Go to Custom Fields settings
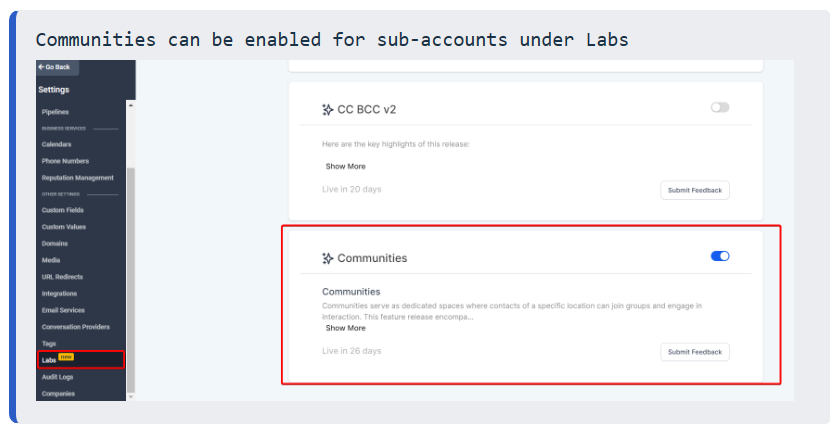837x432 pixels. point(63,210)
